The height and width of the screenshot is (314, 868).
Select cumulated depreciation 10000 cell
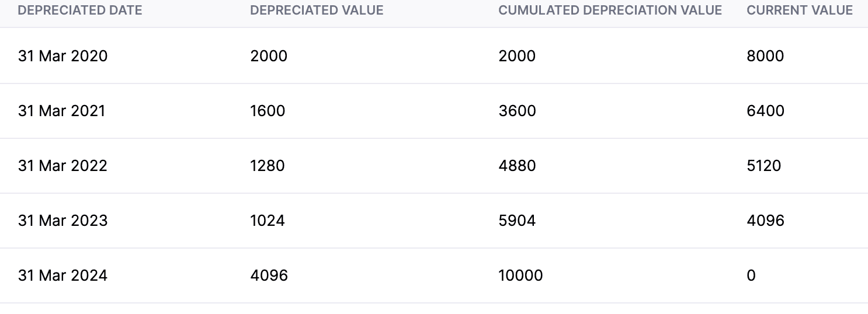tap(520, 275)
